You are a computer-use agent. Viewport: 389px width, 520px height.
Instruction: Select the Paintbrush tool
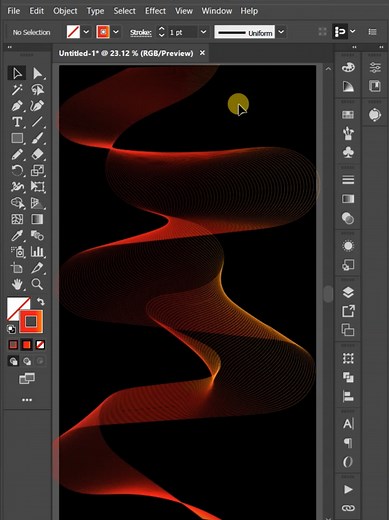[x=37, y=138]
